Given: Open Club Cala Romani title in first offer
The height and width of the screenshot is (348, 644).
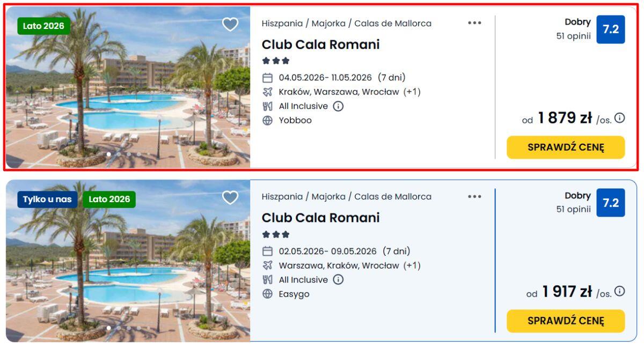Looking at the screenshot, I should (x=320, y=45).
